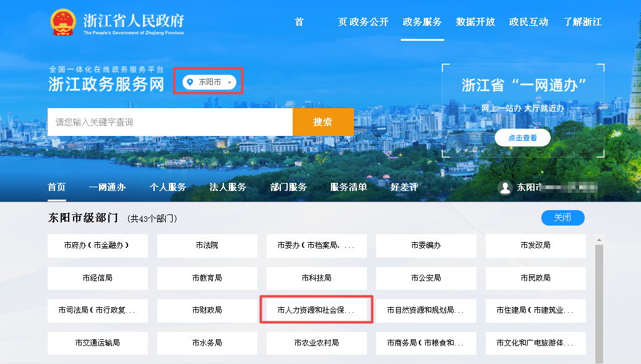Select the 市交通运输局 department
641x364 pixels.
98,343
